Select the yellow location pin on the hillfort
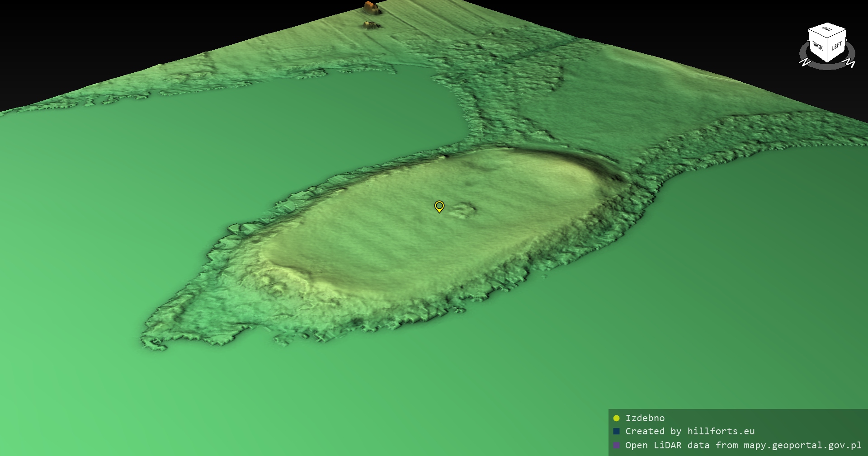 click(439, 207)
